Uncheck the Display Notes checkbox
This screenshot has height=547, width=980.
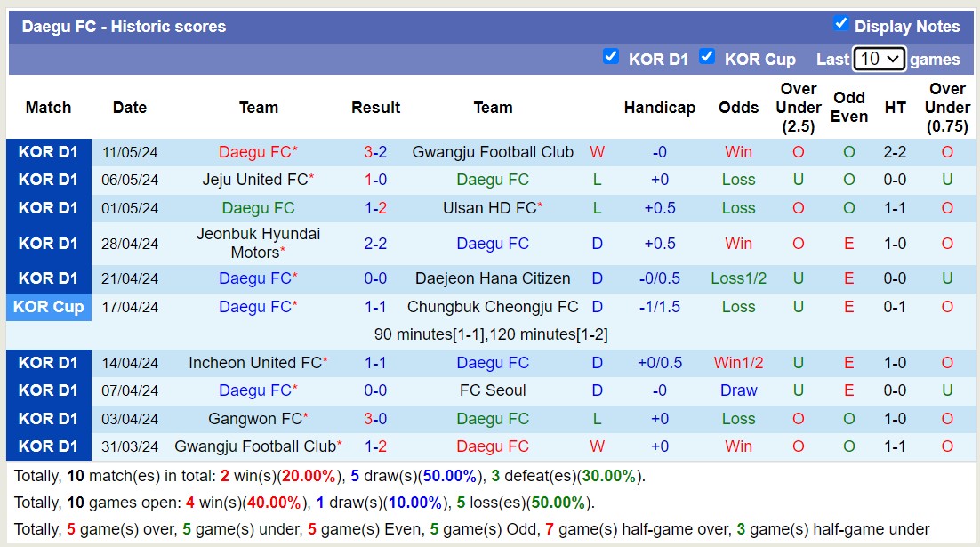pyautogui.click(x=841, y=24)
